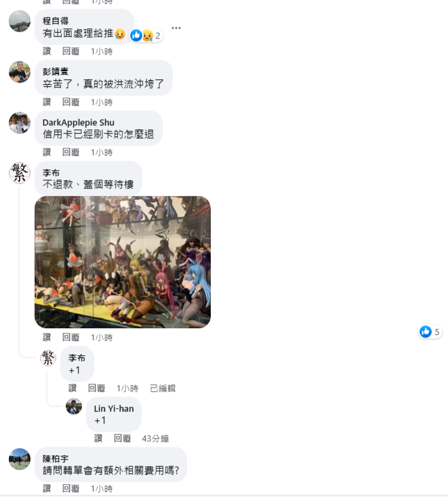Image resolution: width=448 pixels, height=499 pixels.
Task: Reply to 陳柏宇's question with 回覆
Action: click(70, 489)
